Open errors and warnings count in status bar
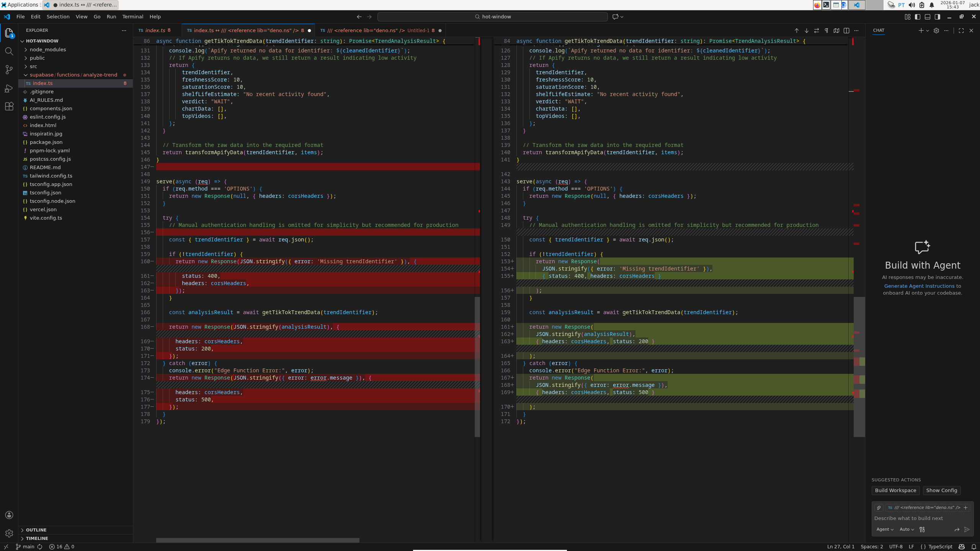 [x=62, y=547]
